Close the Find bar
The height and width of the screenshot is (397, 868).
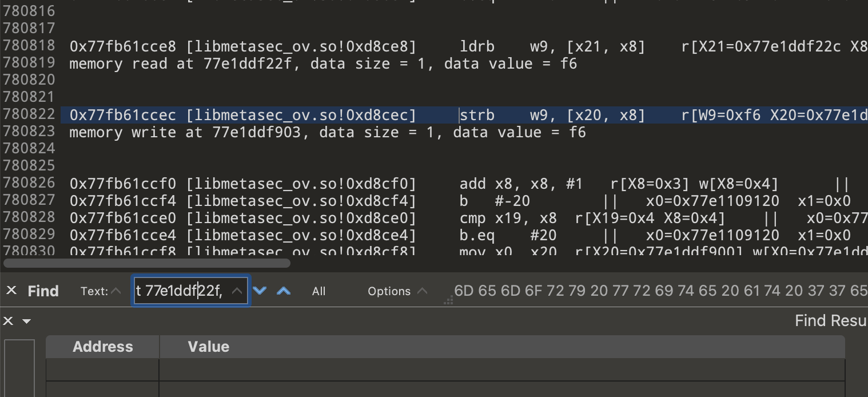[x=11, y=291]
